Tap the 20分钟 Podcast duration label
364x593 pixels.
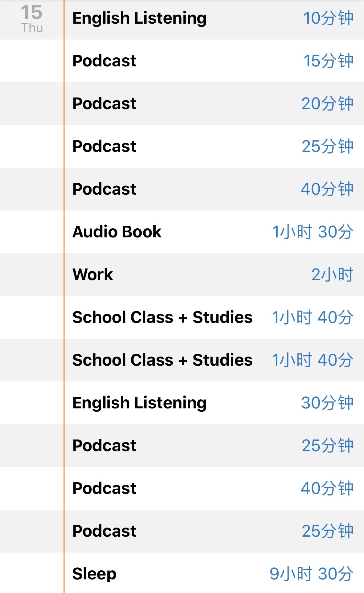tap(327, 104)
